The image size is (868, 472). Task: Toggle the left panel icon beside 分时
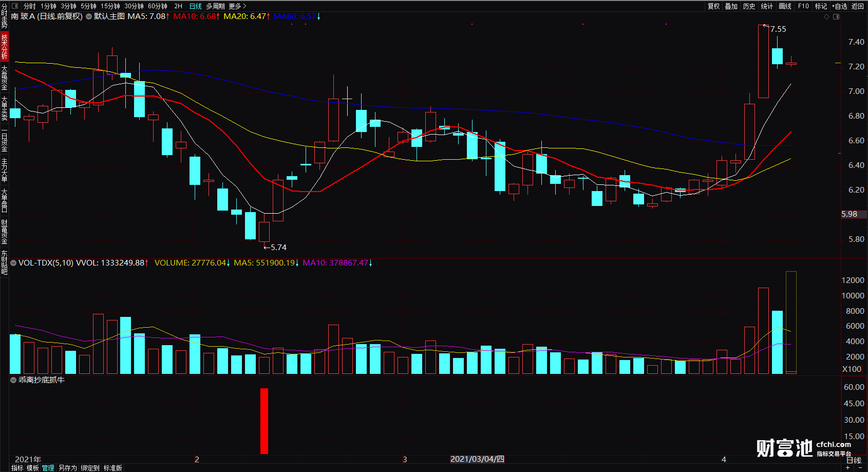click(x=15, y=6)
